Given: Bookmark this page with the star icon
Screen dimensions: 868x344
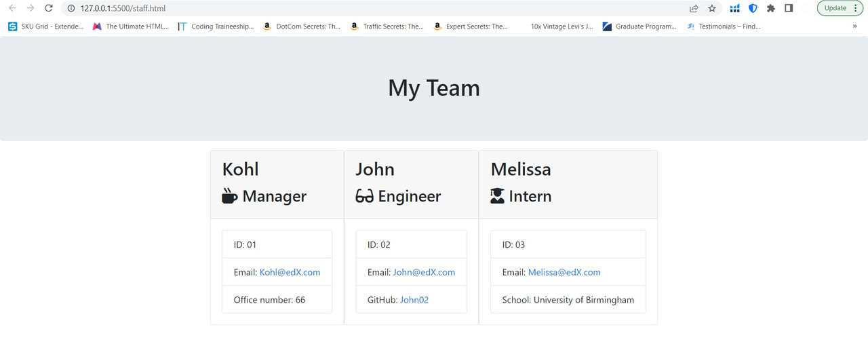Looking at the screenshot, I should (x=712, y=8).
